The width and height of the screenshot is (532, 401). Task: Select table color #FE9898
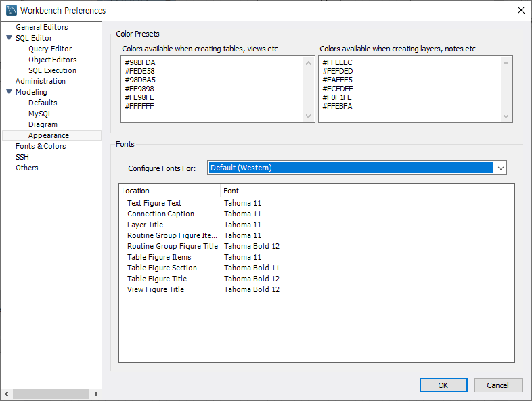[139, 89]
